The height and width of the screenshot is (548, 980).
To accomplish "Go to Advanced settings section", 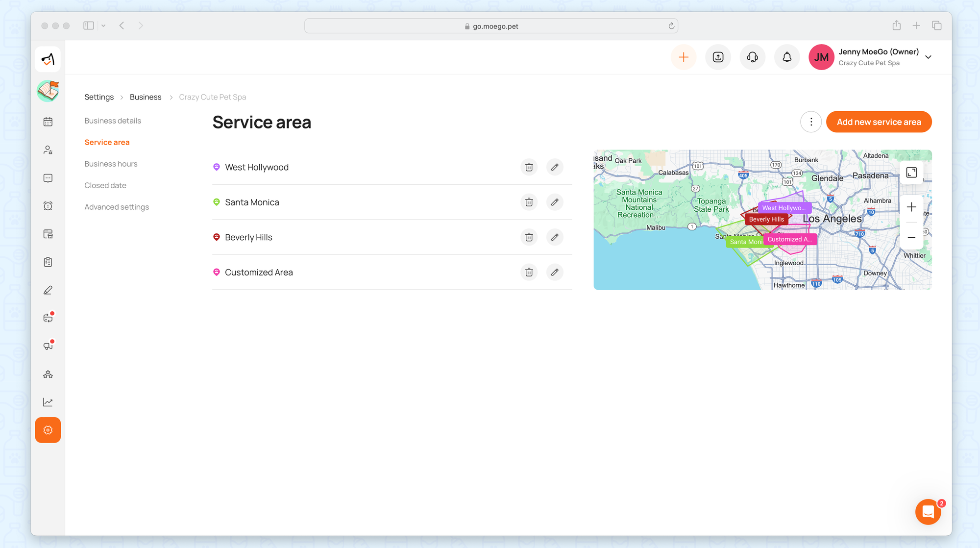I will coord(117,207).
